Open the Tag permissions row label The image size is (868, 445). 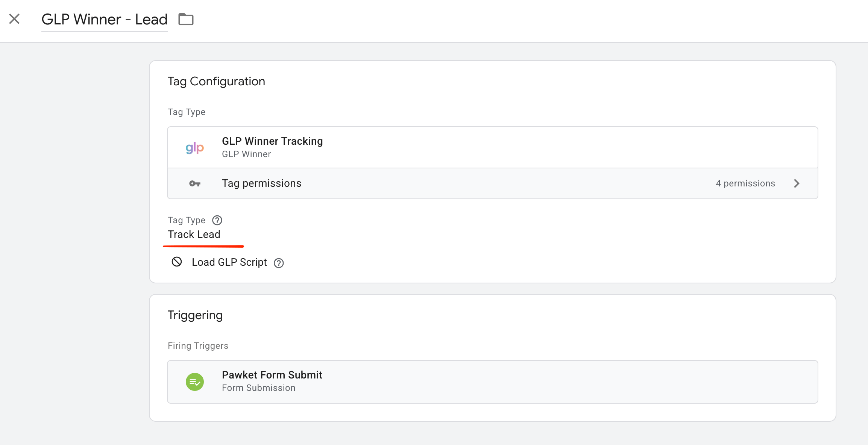[x=261, y=183]
